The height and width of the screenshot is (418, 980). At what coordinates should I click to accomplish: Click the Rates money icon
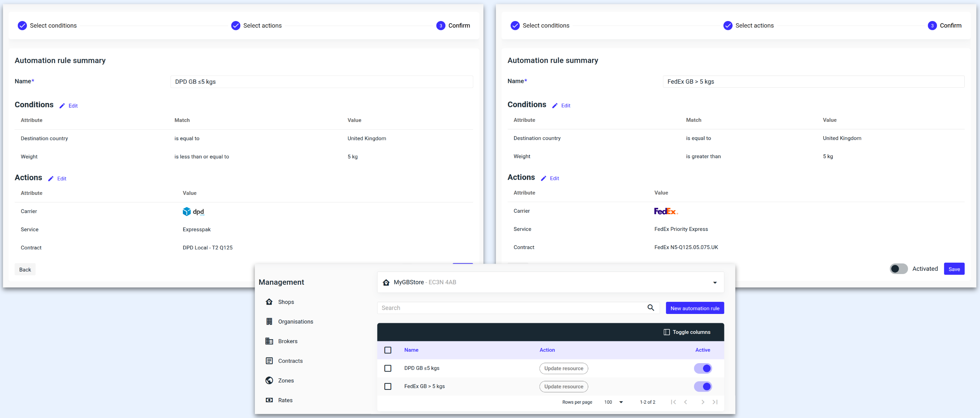269,400
